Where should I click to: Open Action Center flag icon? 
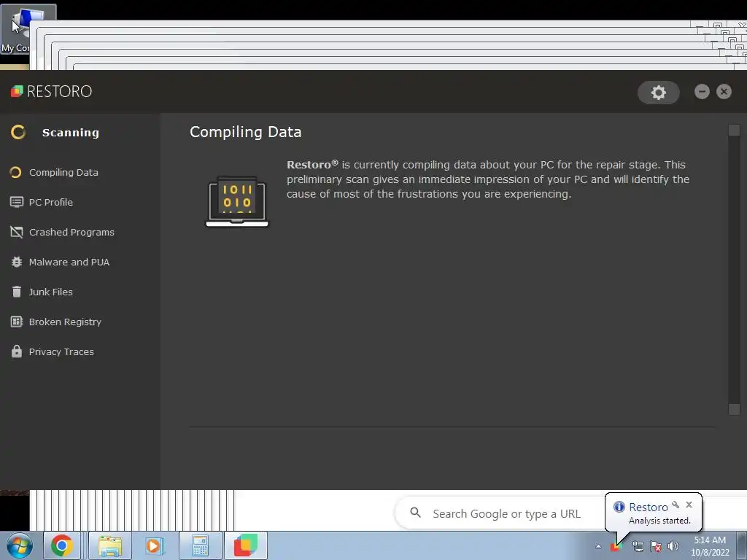point(656,546)
